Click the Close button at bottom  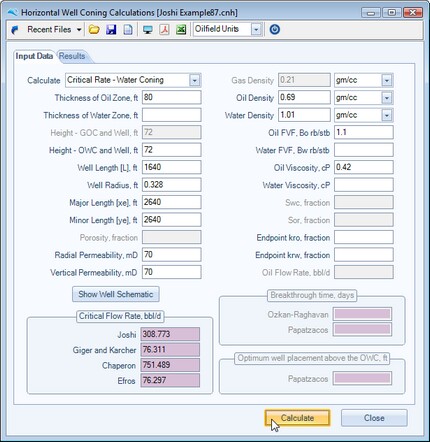point(374,418)
